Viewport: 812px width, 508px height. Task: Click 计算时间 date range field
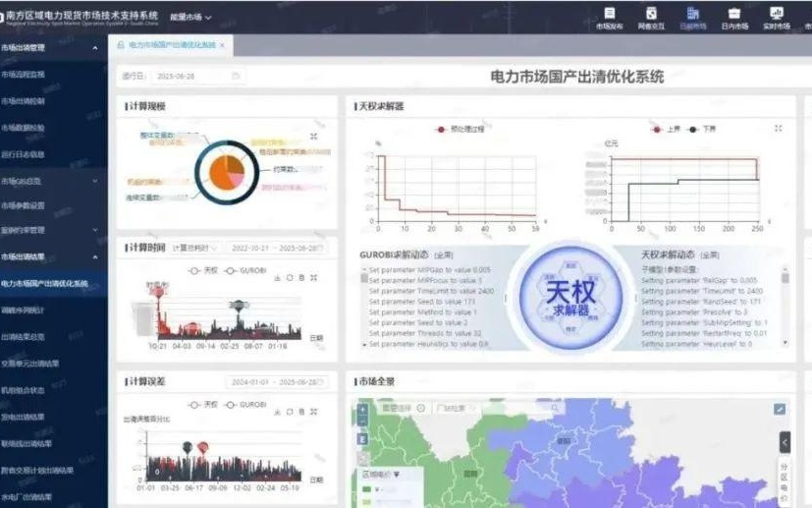pos(277,249)
